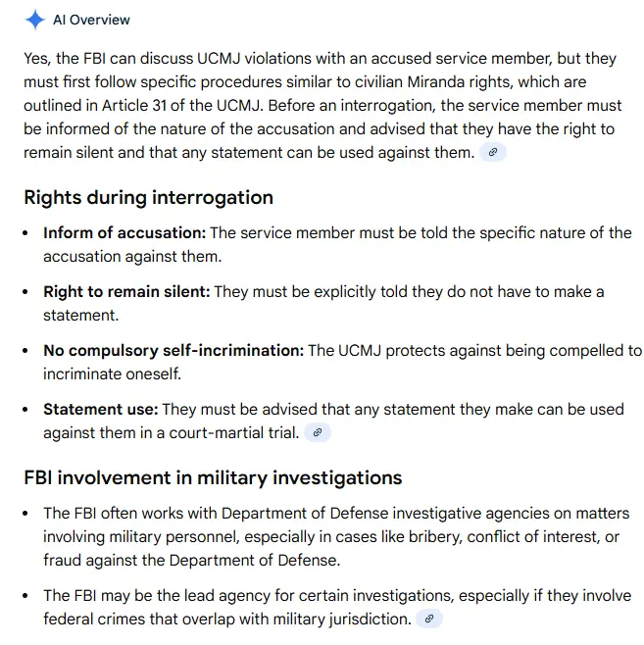Click the bold 'Right to remain silent:' label
Image resolution: width=644 pixels, height=645 pixels.
click(x=126, y=292)
